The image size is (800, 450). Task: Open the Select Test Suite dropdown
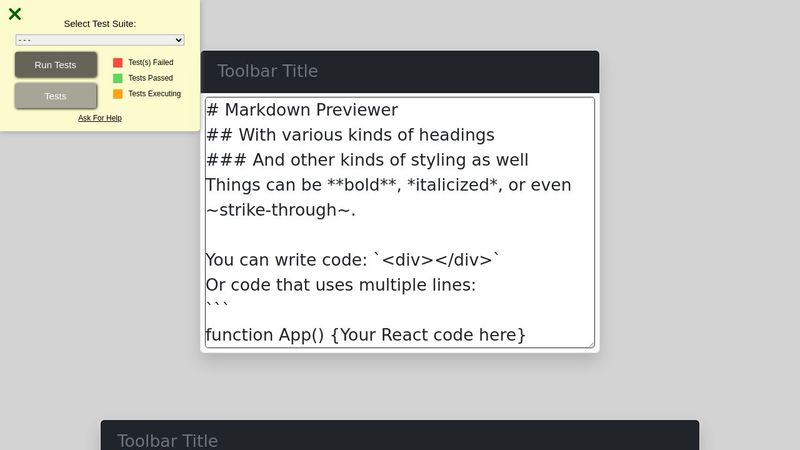(x=99, y=40)
